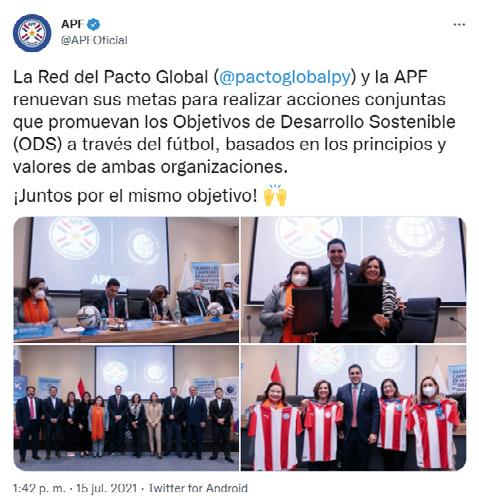Click the APF logo on the first photo's screen
Screen dimensions: 479x504
pyautogui.click(x=74, y=237)
